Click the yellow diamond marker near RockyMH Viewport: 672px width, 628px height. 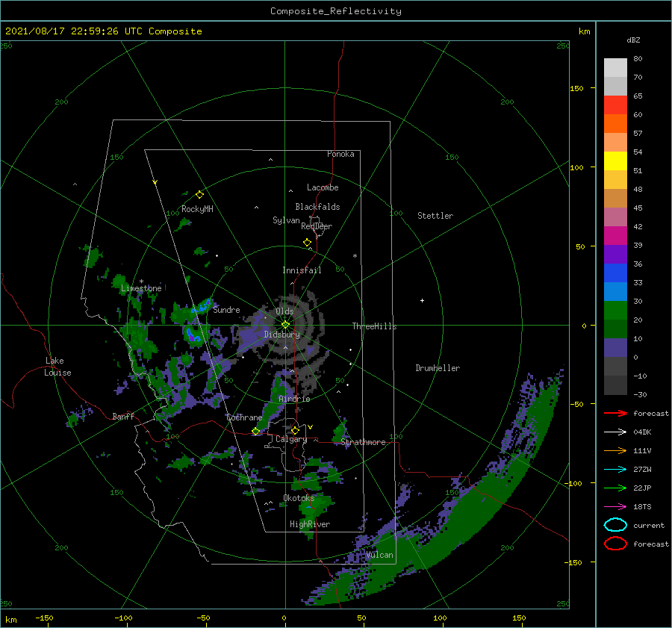click(x=199, y=195)
